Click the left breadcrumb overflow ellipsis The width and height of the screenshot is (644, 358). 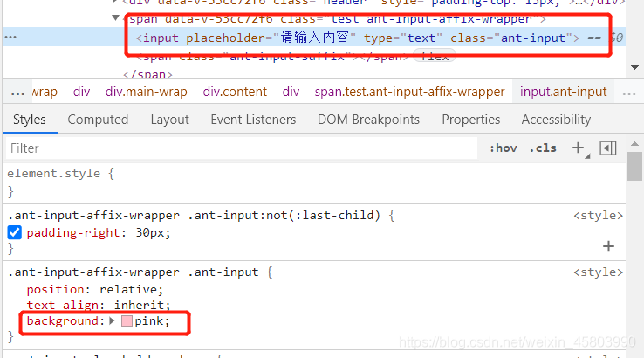(17, 92)
